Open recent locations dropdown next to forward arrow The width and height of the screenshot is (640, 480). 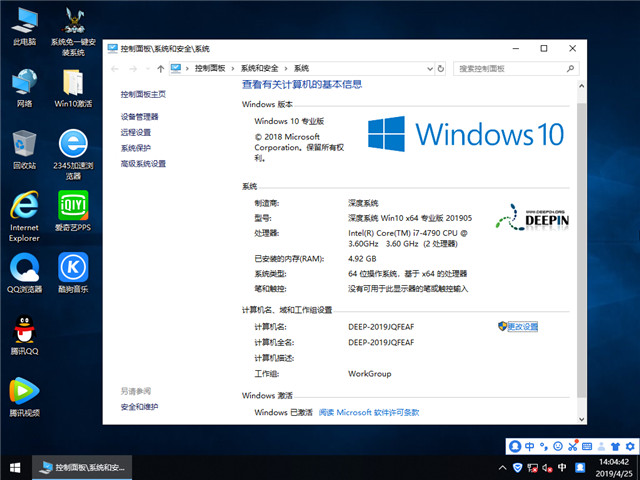tap(147, 69)
